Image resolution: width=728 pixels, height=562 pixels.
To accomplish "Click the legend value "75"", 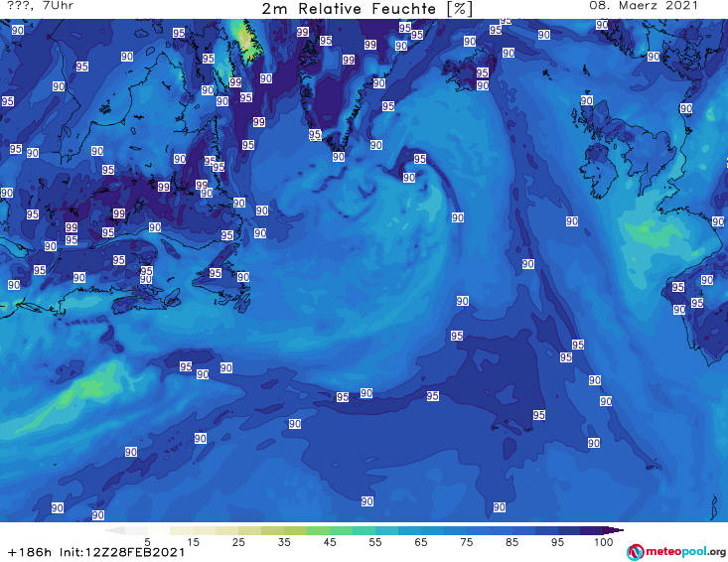I will [466, 542].
